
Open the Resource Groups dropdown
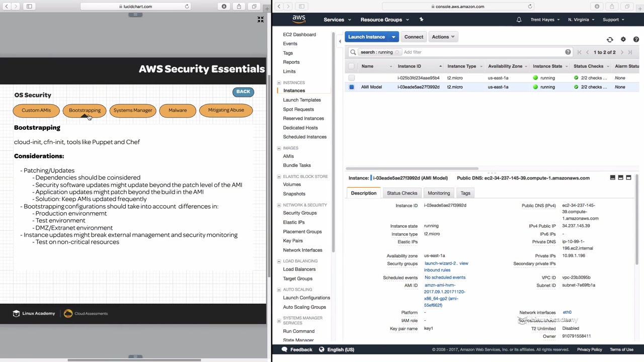click(384, 20)
